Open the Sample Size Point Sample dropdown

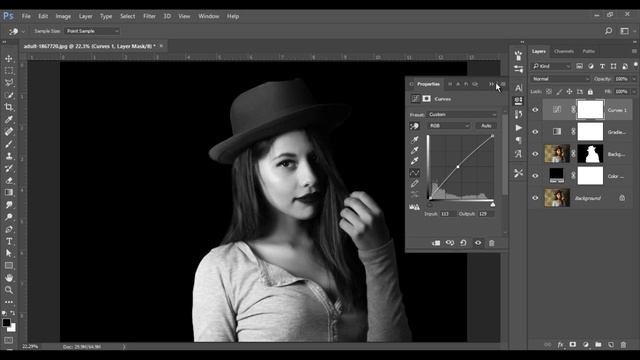(92, 31)
